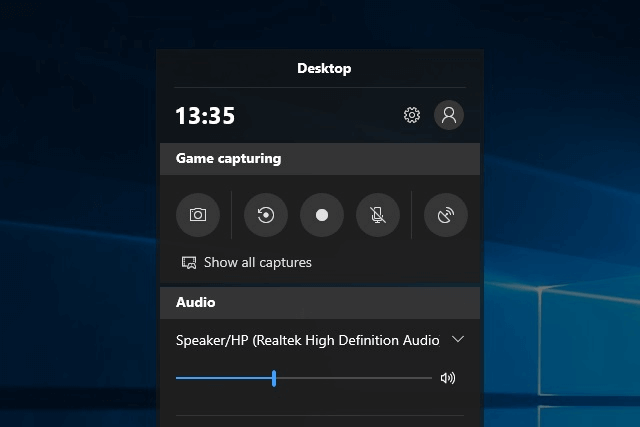Viewport: 640px width, 427px height.
Task: Mute system audio via the speaker icon
Action: pyautogui.click(x=448, y=378)
